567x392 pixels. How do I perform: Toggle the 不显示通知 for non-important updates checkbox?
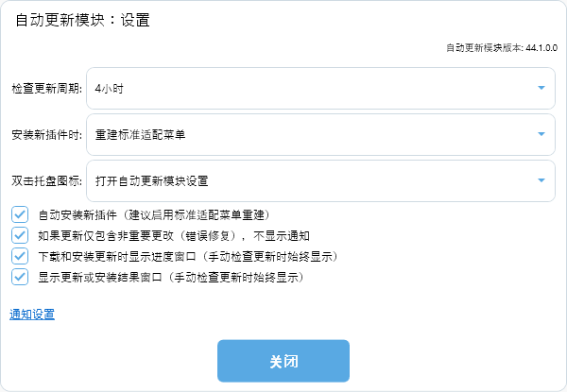pyautogui.click(x=20, y=235)
